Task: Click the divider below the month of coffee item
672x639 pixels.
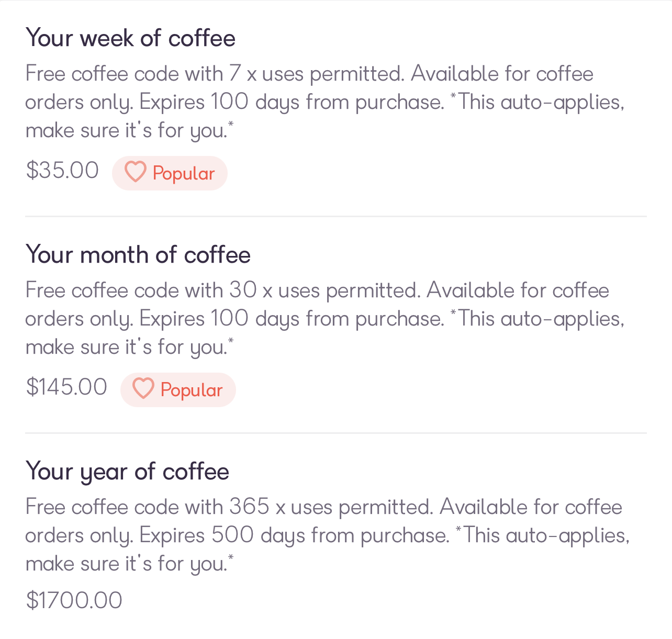Action: (x=336, y=433)
